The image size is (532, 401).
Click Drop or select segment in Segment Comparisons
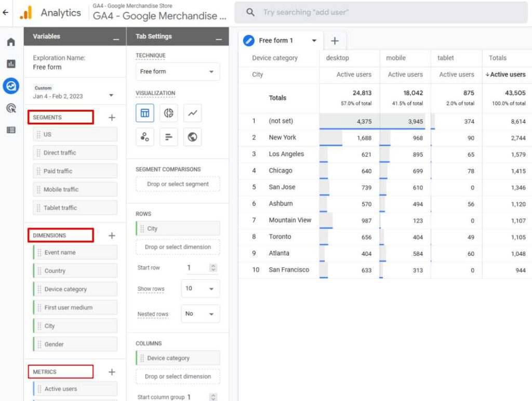point(178,183)
